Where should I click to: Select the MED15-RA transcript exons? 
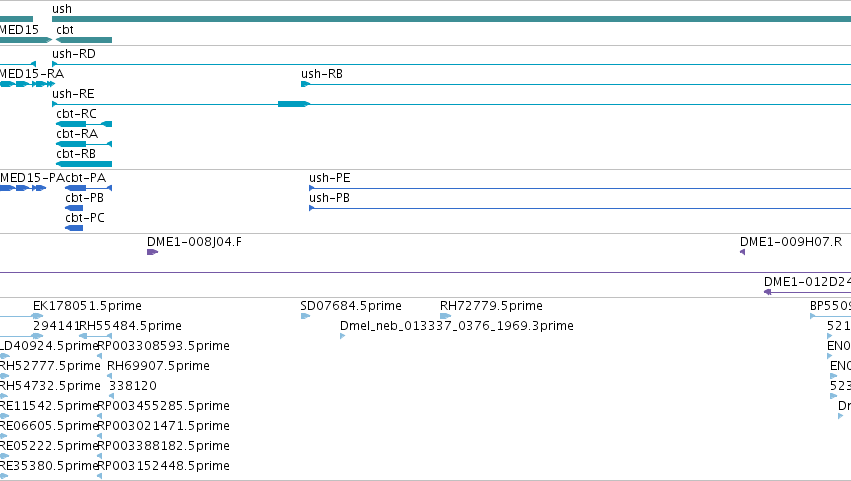[x=27, y=84]
